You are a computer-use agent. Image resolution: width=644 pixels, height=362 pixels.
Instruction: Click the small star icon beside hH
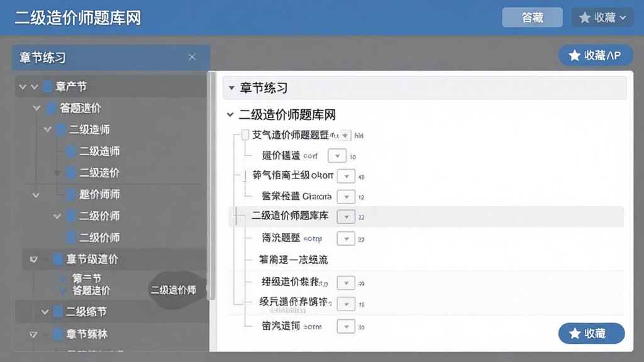345,135
